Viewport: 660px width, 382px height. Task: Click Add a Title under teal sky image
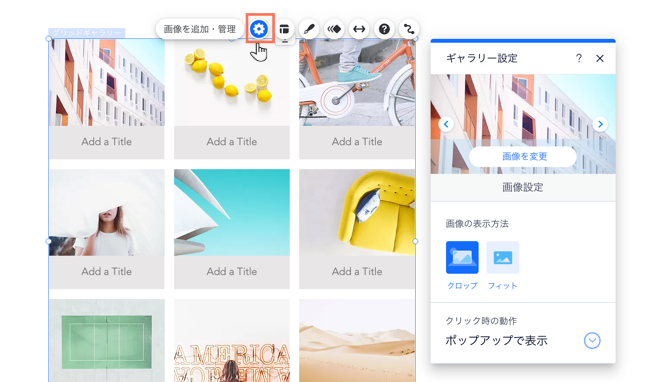(x=232, y=272)
